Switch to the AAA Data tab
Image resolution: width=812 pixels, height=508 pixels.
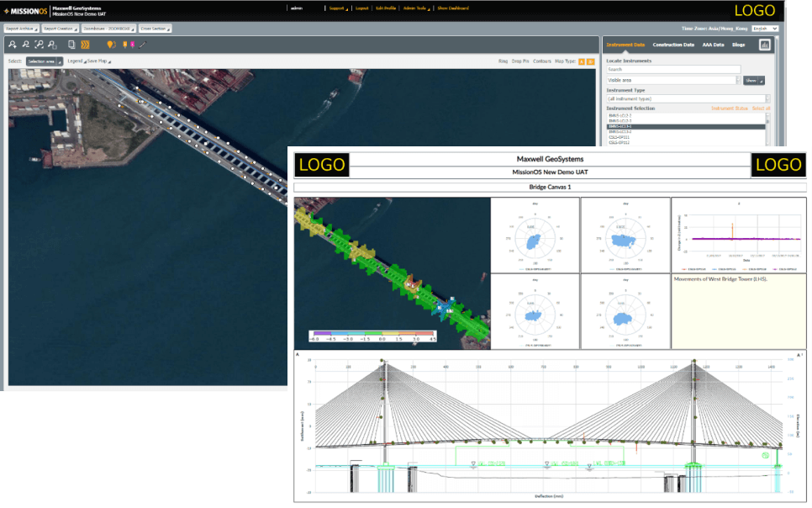[713, 45]
